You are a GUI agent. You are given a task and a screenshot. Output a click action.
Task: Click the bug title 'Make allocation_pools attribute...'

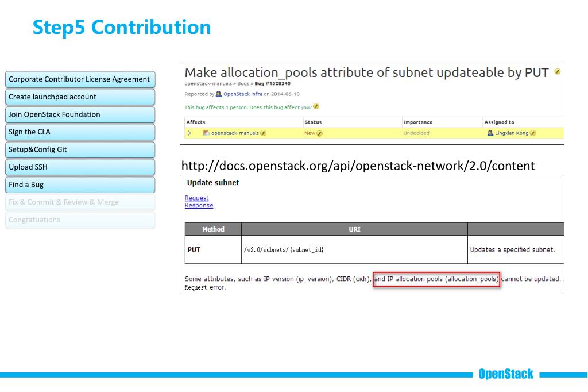click(x=366, y=72)
